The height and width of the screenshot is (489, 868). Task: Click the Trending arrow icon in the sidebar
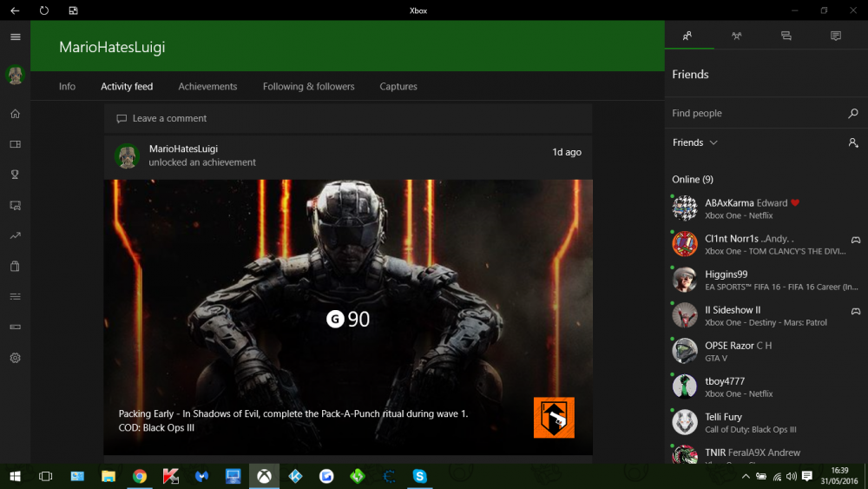click(x=15, y=235)
